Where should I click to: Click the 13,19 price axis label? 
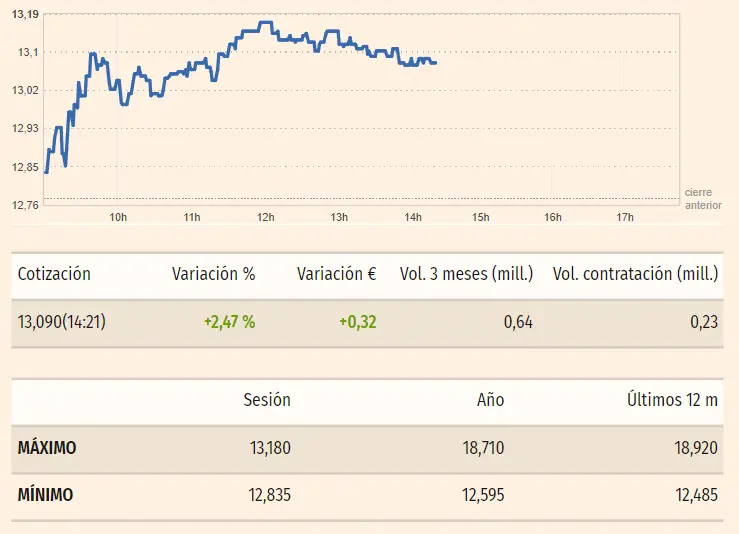click(x=26, y=14)
